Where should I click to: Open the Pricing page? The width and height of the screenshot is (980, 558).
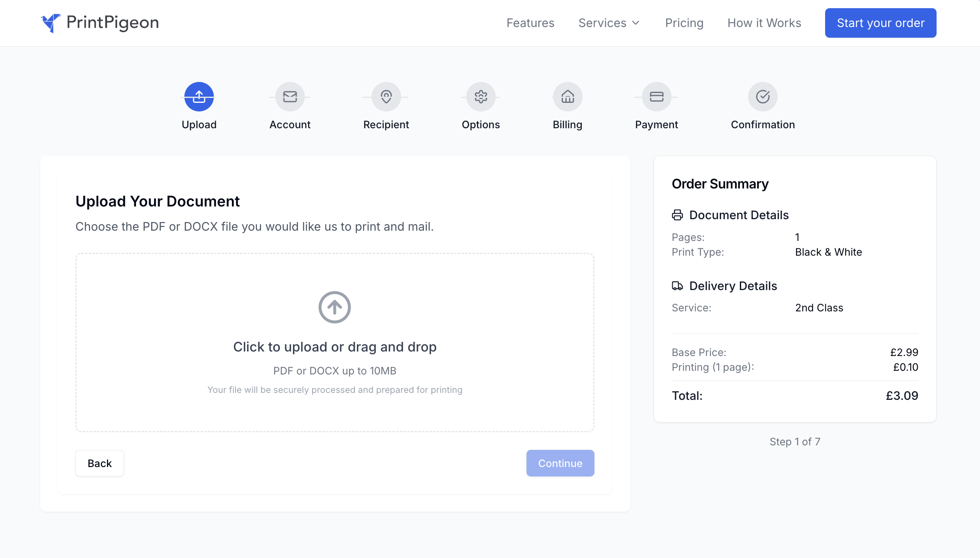point(683,23)
